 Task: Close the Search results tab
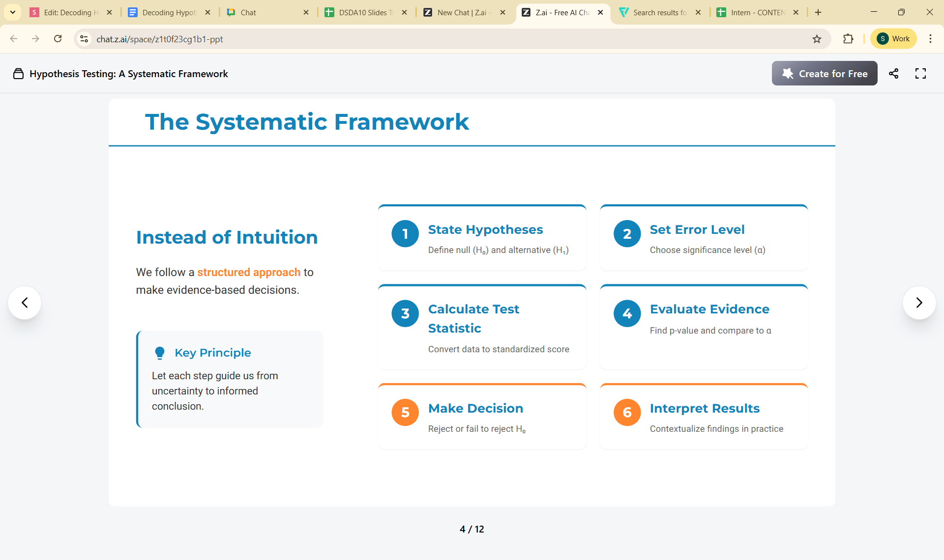698,12
